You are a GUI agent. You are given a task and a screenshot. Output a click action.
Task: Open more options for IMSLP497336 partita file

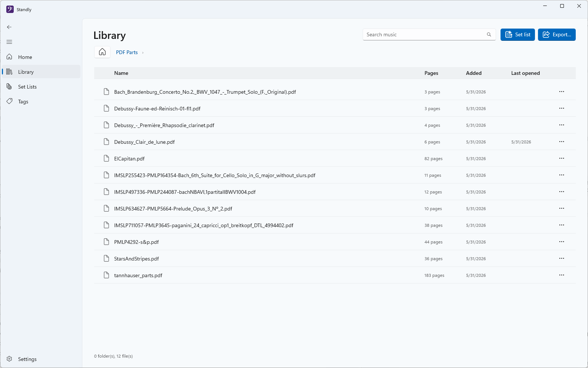coord(562,192)
